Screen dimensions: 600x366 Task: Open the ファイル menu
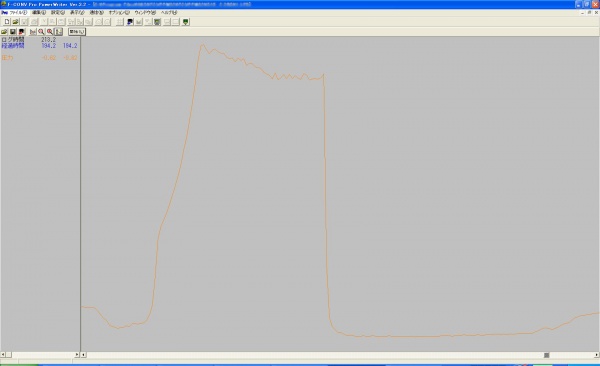pyautogui.click(x=18, y=13)
